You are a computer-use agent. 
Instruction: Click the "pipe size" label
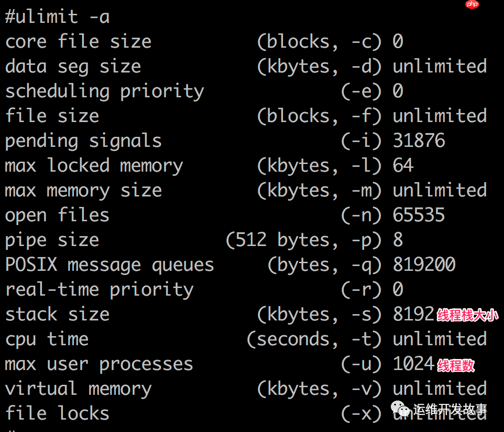pyautogui.click(x=52, y=240)
